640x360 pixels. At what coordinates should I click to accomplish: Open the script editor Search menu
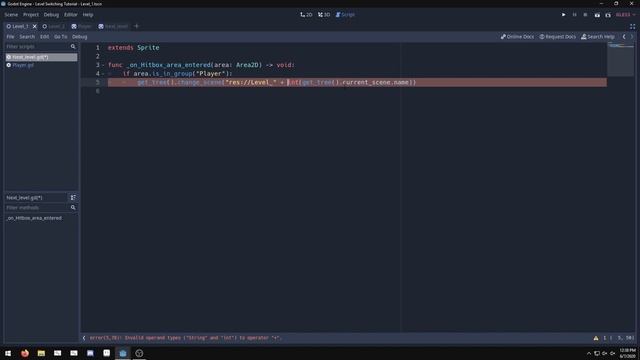pos(27,37)
